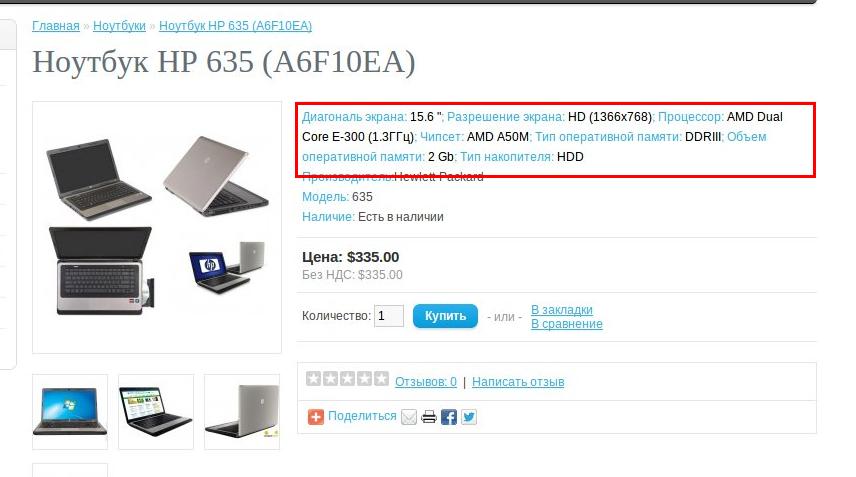Open the main HP 635 product image

157,227
